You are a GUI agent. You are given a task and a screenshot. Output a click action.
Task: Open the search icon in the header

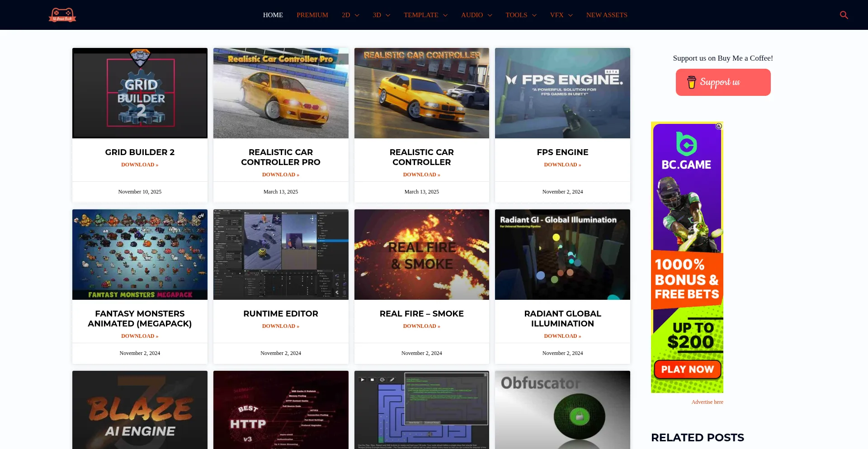point(844,15)
